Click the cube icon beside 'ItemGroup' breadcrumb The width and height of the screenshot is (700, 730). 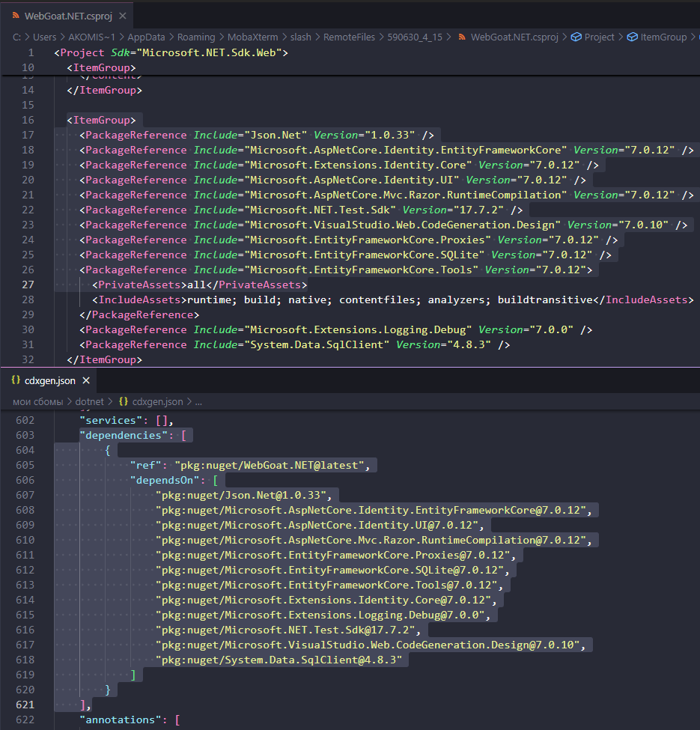point(632,37)
